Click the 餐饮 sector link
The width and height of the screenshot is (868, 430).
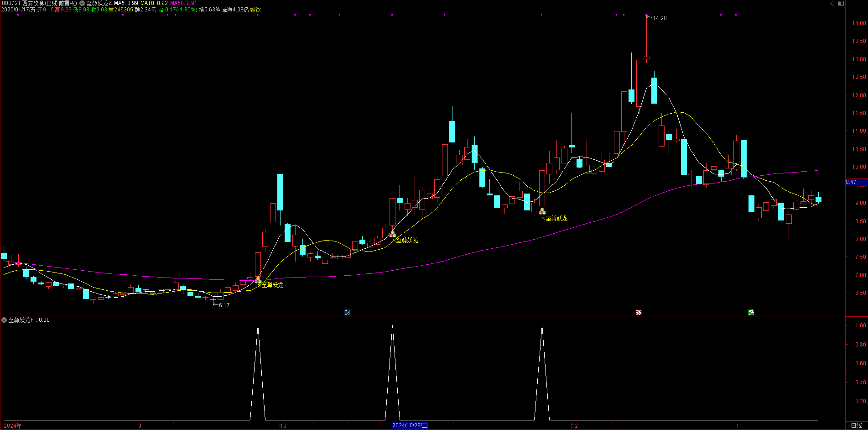255,10
